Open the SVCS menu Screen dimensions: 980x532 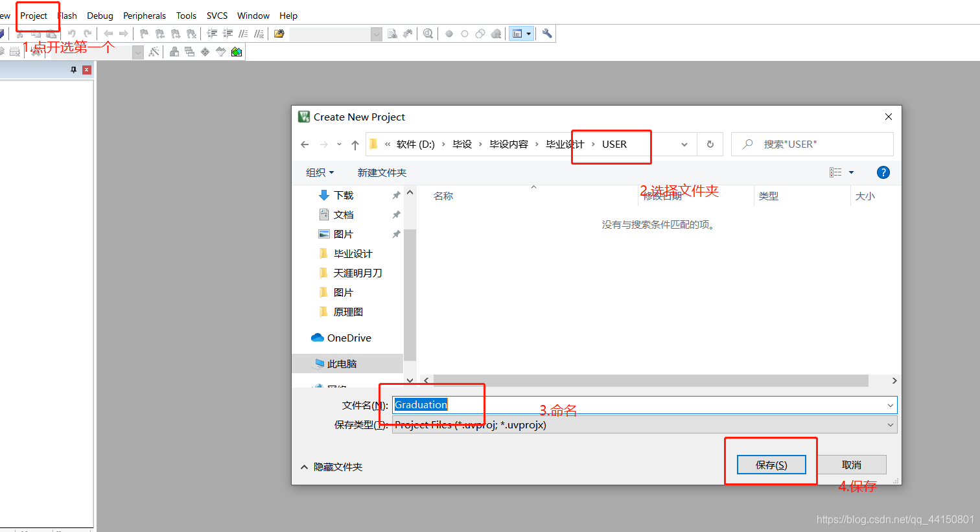point(217,16)
